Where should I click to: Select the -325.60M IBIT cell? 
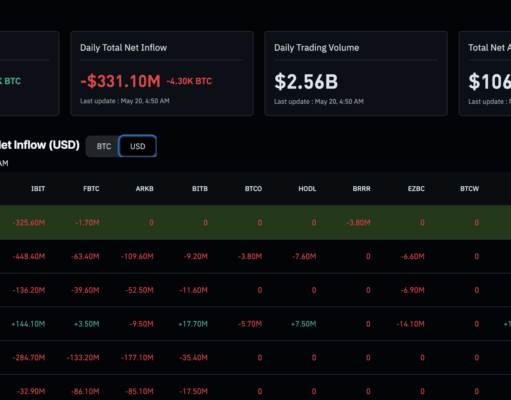click(29, 223)
